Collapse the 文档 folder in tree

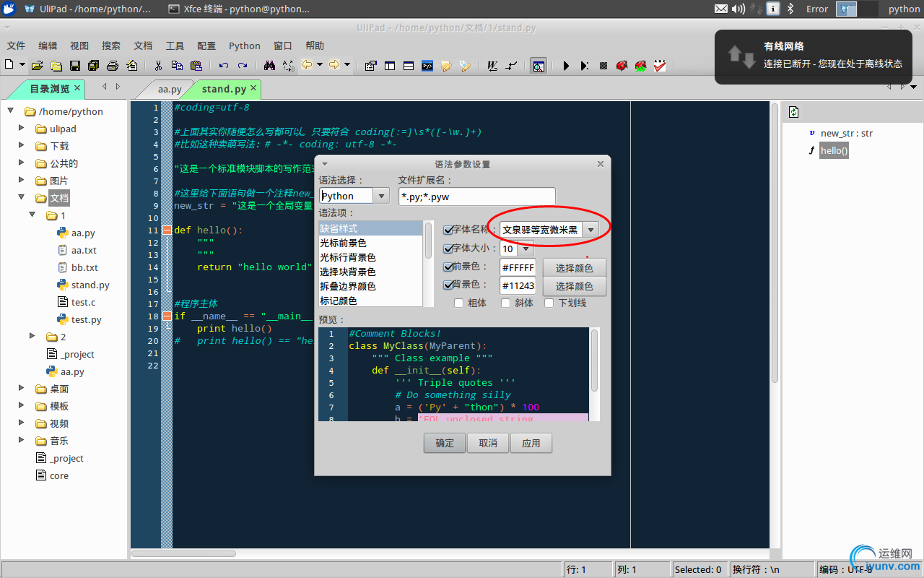tap(22, 198)
